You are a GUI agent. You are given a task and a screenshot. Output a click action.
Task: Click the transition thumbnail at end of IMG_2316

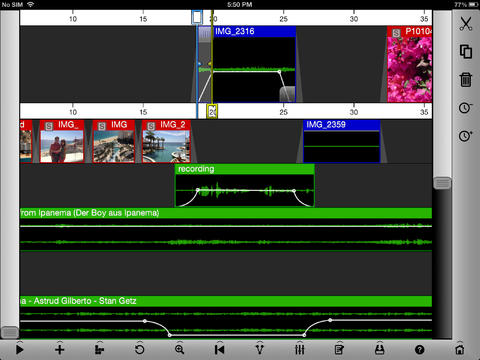pyautogui.click(x=287, y=94)
